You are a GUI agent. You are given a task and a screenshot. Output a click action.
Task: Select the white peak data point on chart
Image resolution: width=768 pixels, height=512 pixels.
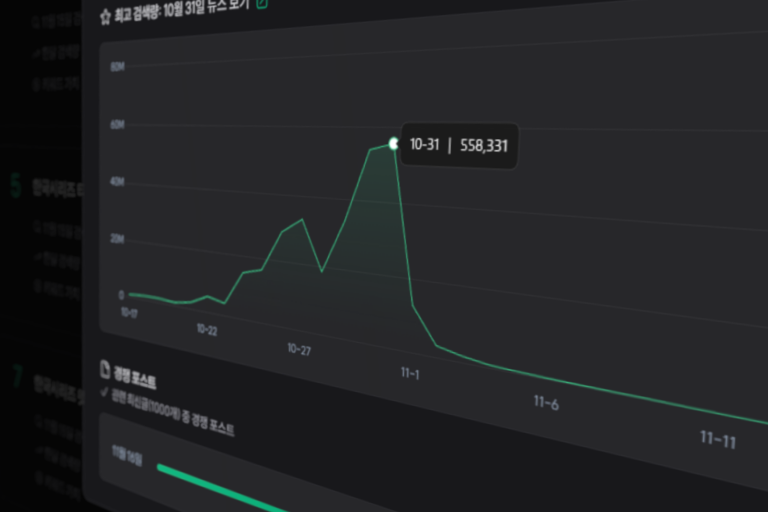tap(394, 143)
